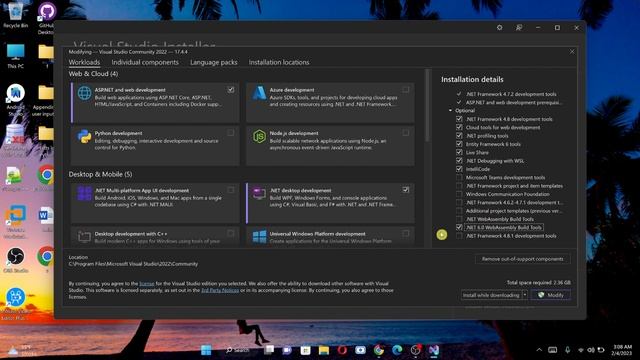
Task: Click the ASP.NET and web development globe icon
Action: (84, 93)
